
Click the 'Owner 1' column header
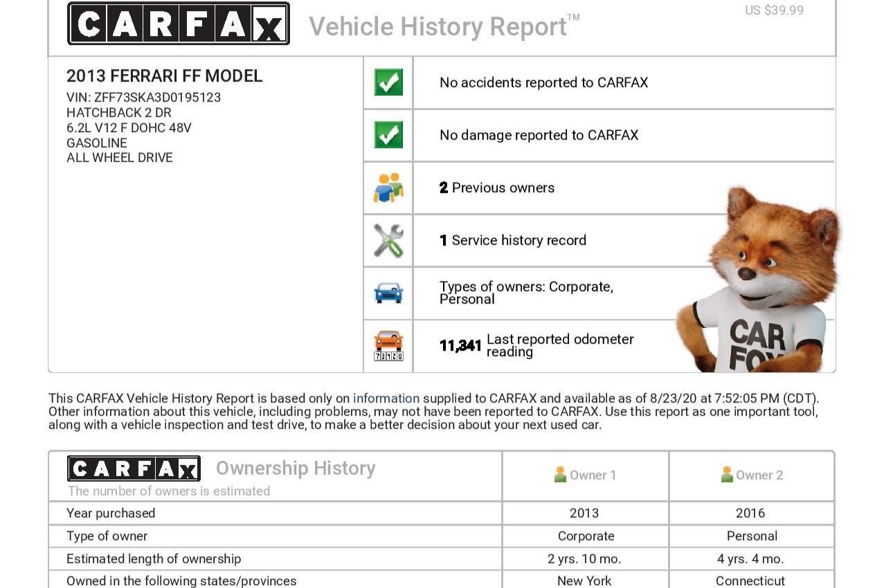point(593,475)
